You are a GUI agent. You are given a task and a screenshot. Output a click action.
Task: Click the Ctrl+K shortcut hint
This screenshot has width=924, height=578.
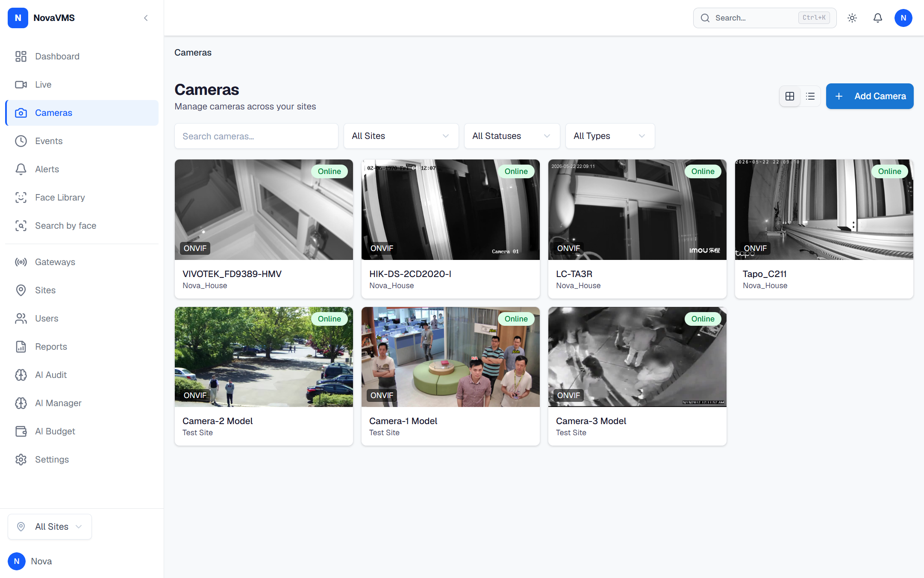[x=814, y=18]
